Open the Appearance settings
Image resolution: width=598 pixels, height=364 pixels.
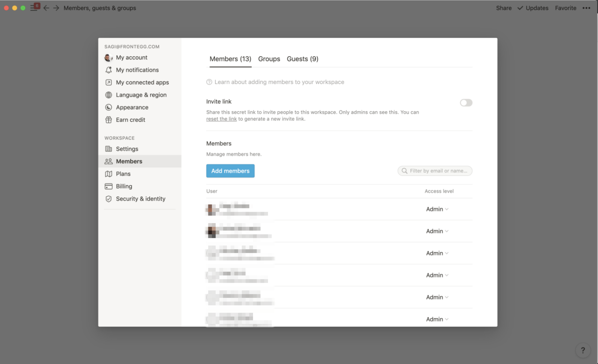coord(132,107)
